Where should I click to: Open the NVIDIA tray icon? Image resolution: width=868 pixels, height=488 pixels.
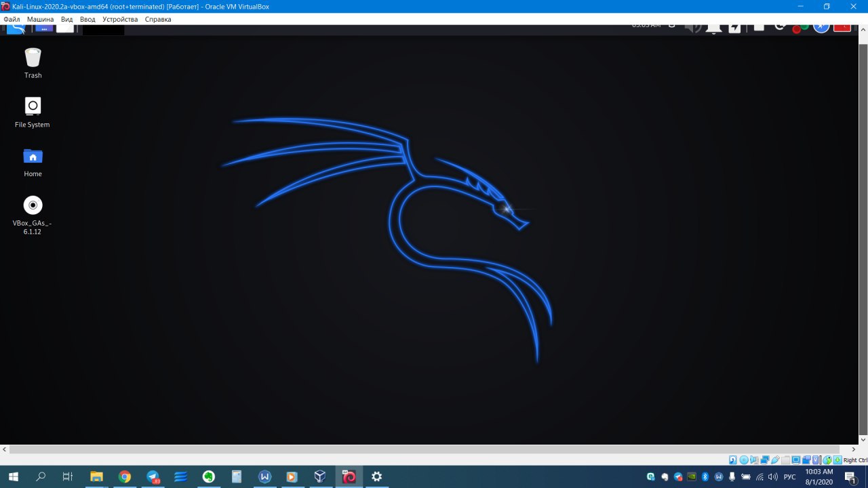692,476
